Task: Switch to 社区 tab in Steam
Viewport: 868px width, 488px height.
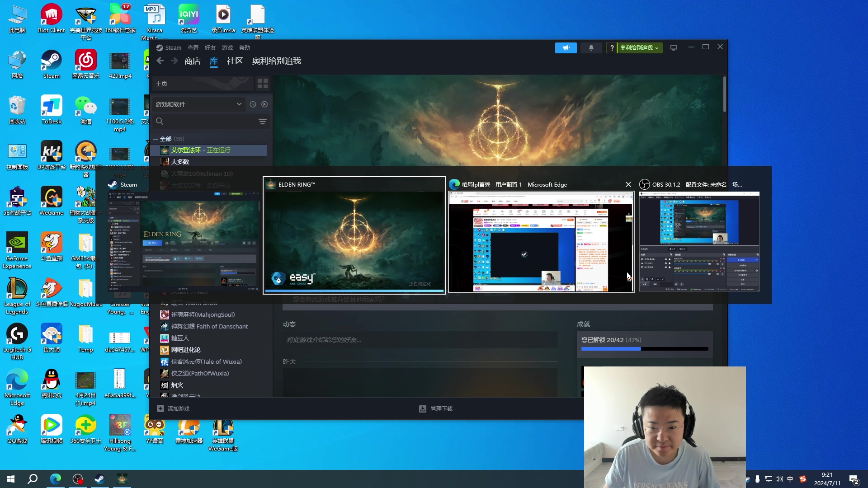Action: [235, 61]
